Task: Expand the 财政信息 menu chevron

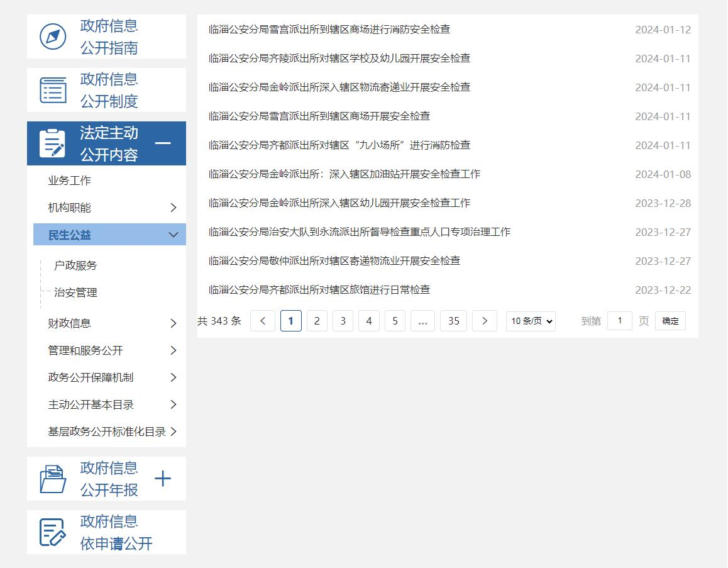Action: 174,323
